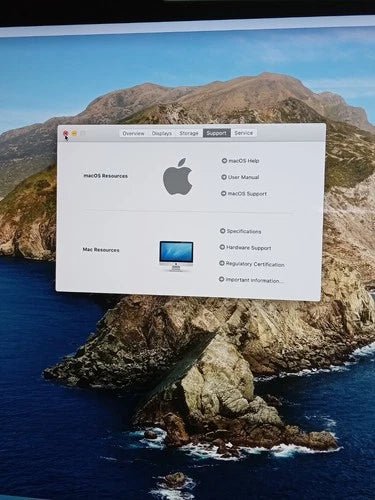The height and width of the screenshot is (500, 375).
Task: Go to the Service tab
Action: 244,133
